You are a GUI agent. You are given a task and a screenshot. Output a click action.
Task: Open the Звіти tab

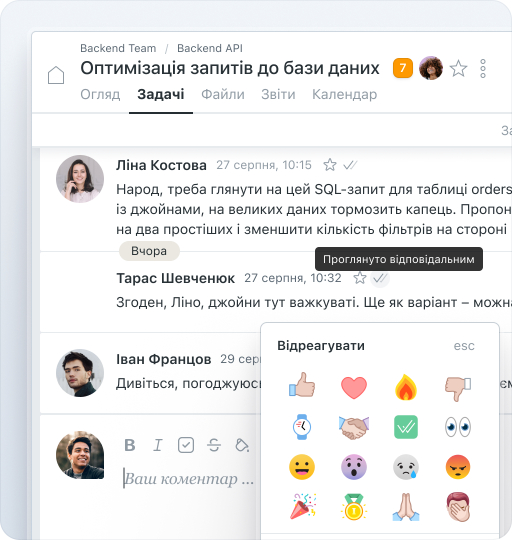(278, 94)
